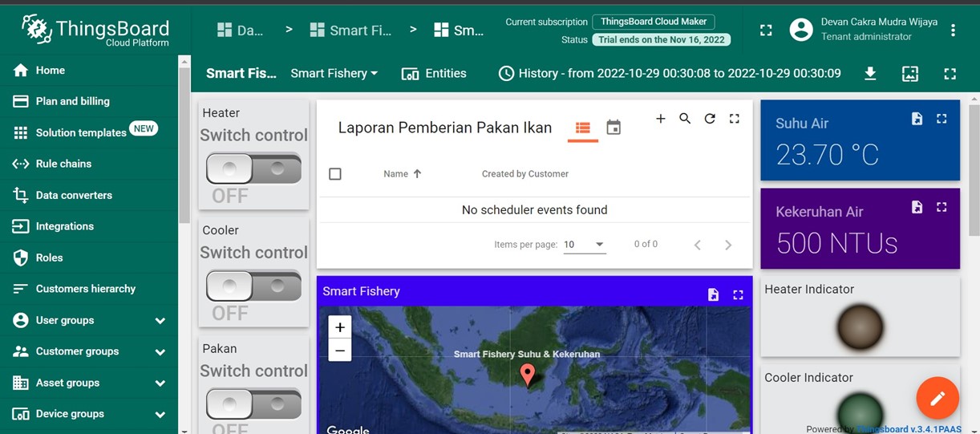Refresh the scheduler events list
The width and height of the screenshot is (980, 434).
point(710,119)
